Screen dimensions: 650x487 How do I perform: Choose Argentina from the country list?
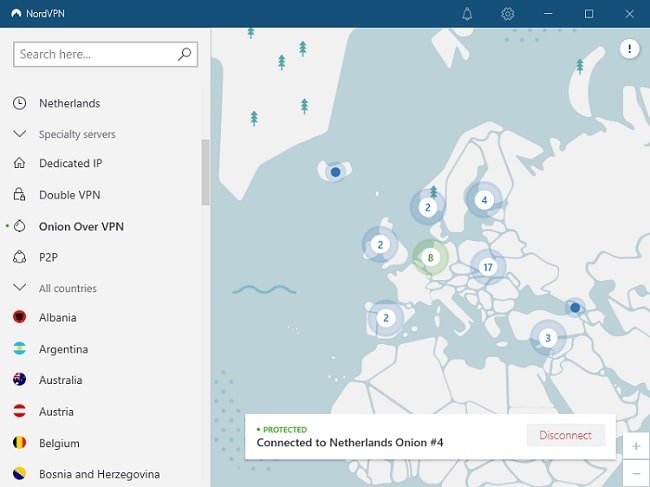[63, 349]
